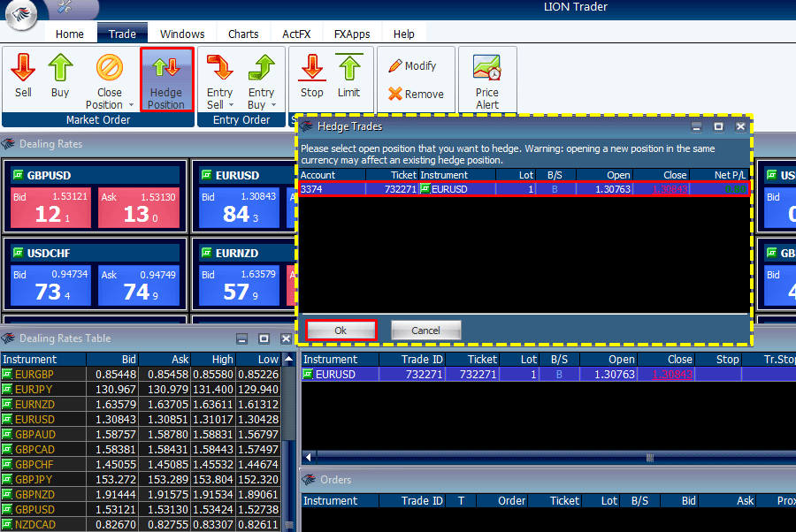
Task: Open the Windows ribbon tab
Action: point(182,34)
